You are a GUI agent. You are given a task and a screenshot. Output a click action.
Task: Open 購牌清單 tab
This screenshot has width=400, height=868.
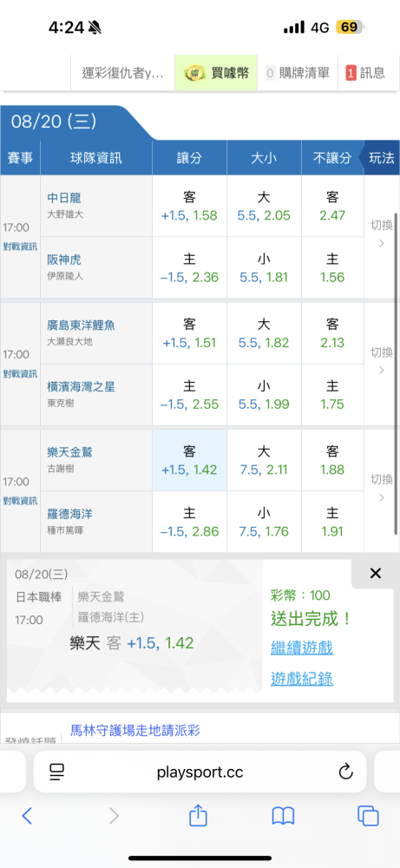298,73
